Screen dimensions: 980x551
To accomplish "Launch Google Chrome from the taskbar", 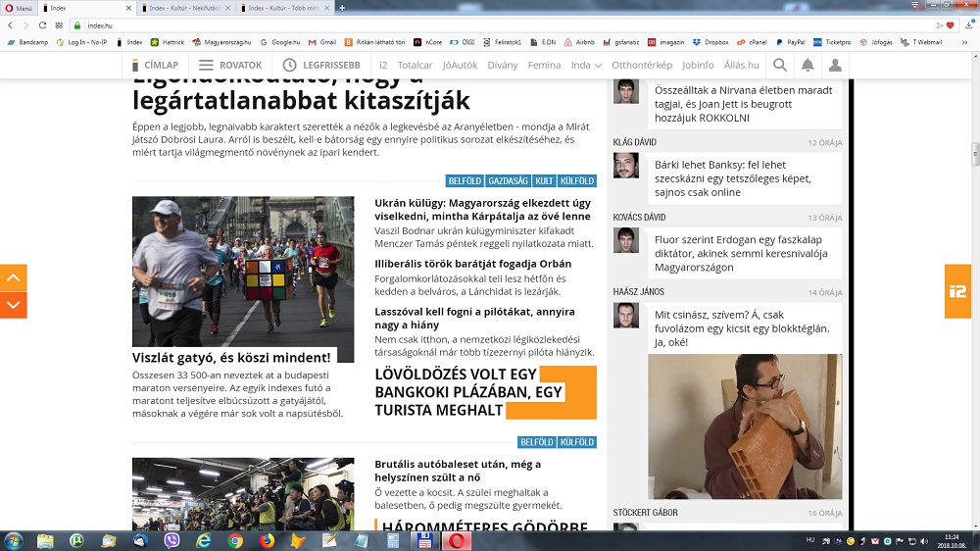I will tap(235, 541).
